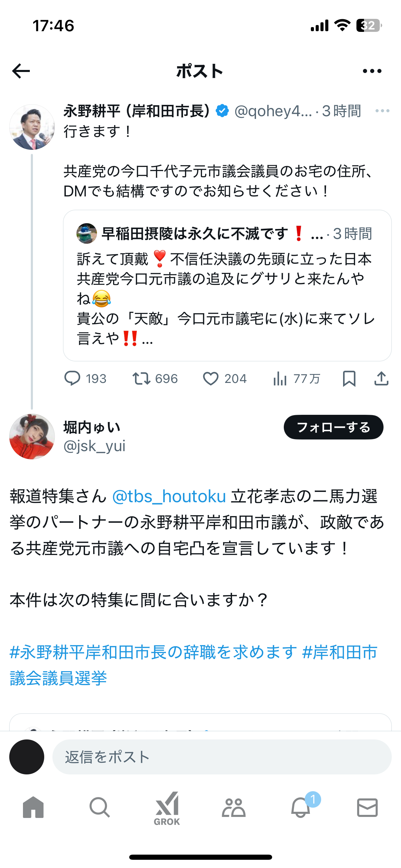Tap the 返信をポスト reply field
This screenshot has height=868, width=401.
[x=221, y=757]
